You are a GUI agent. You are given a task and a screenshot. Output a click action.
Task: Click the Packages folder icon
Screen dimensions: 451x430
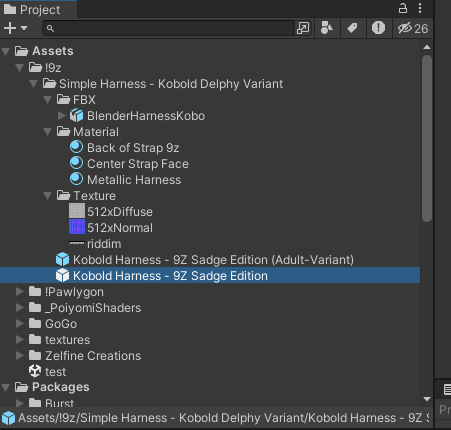pos(21,387)
